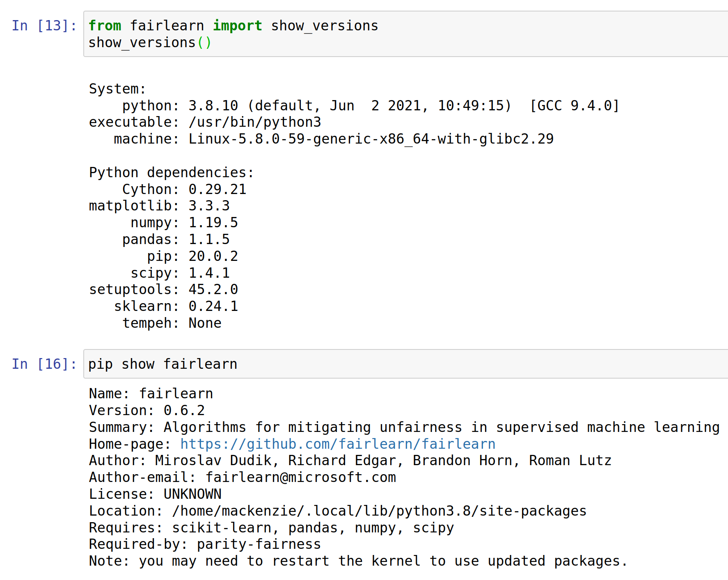This screenshot has width=728, height=580.
Task: Click the show_versions() function call text
Action: 150,42
